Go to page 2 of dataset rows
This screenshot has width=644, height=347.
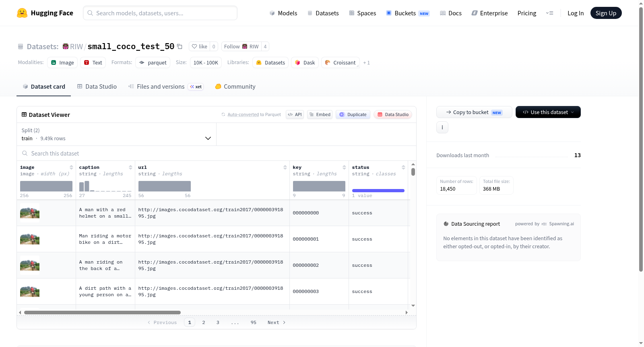204,322
